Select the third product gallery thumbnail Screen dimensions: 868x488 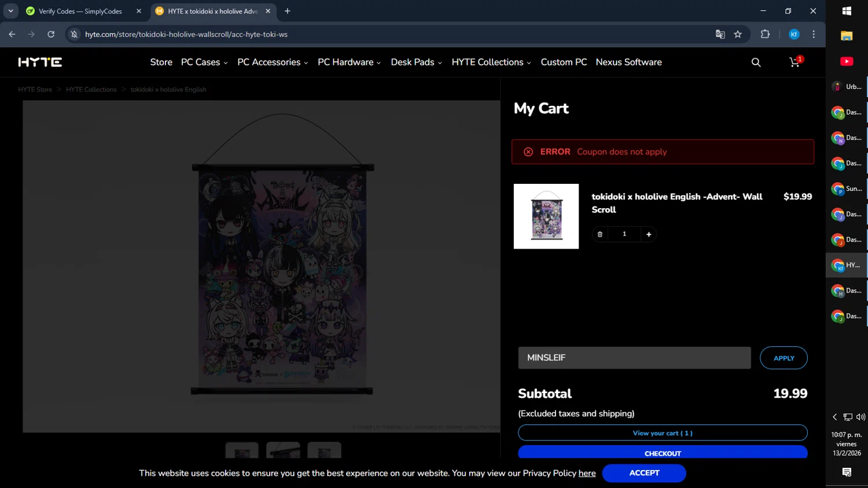coord(324,450)
